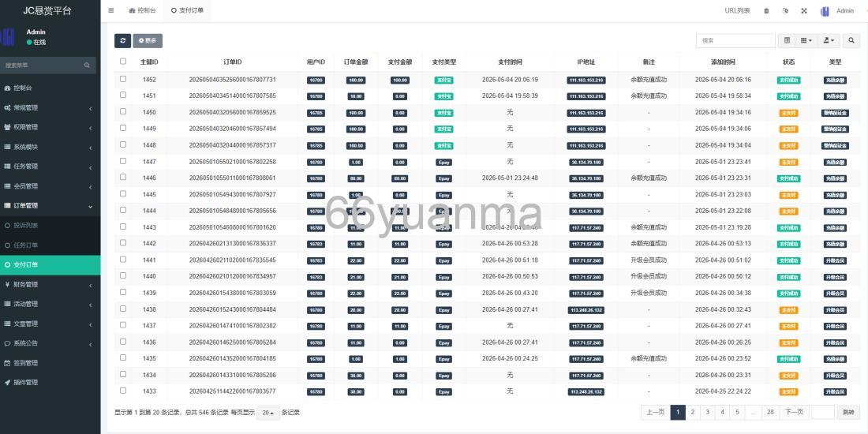Viewport: 868px width, 434px height.
Task: Check the box for row 1438
Action: pyautogui.click(x=123, y=309)
